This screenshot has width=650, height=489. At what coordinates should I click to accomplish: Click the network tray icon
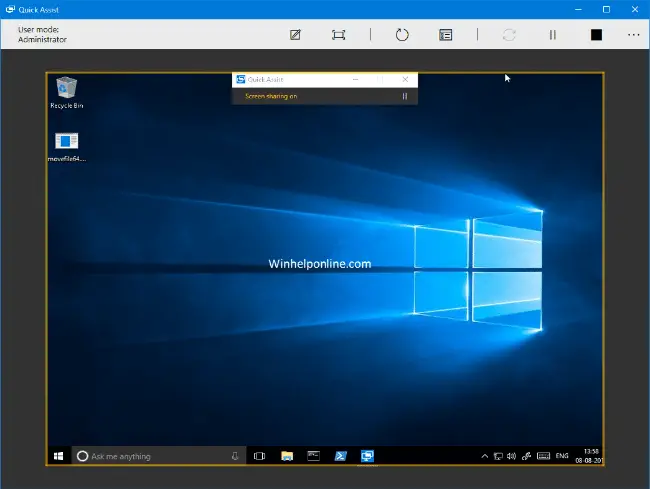point(498,456)
